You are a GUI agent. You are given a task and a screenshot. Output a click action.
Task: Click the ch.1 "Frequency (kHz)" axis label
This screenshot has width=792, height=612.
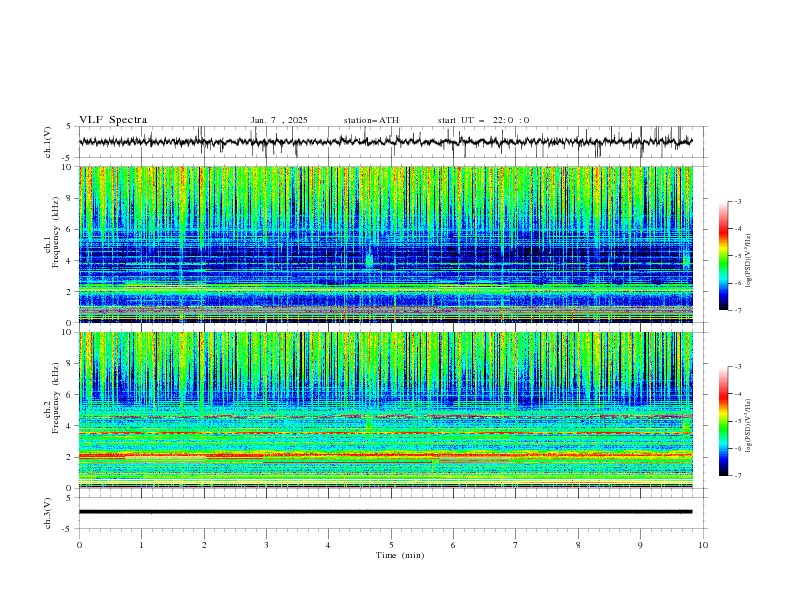point(54,231)
